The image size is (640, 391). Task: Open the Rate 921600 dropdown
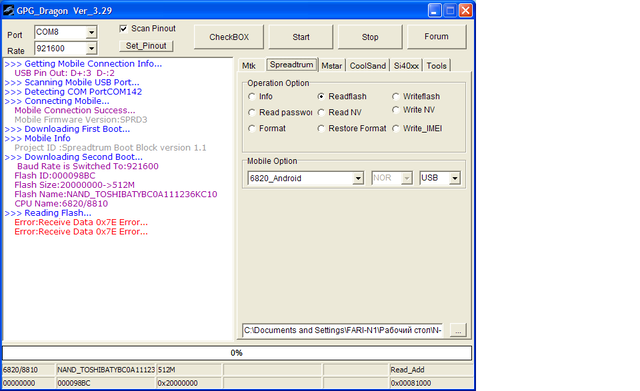[x=91, y=49]
